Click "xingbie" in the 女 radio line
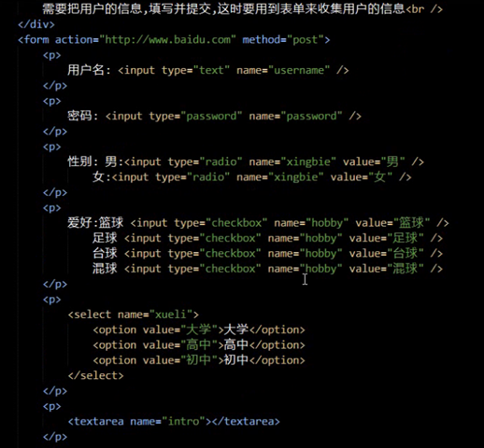The image size is (484, 448). click(x=295, y=177)
